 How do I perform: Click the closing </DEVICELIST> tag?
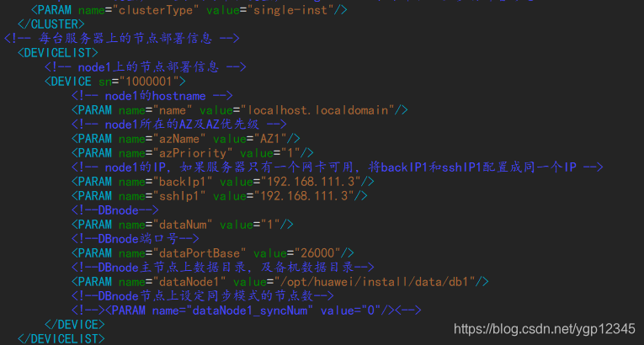61,339
